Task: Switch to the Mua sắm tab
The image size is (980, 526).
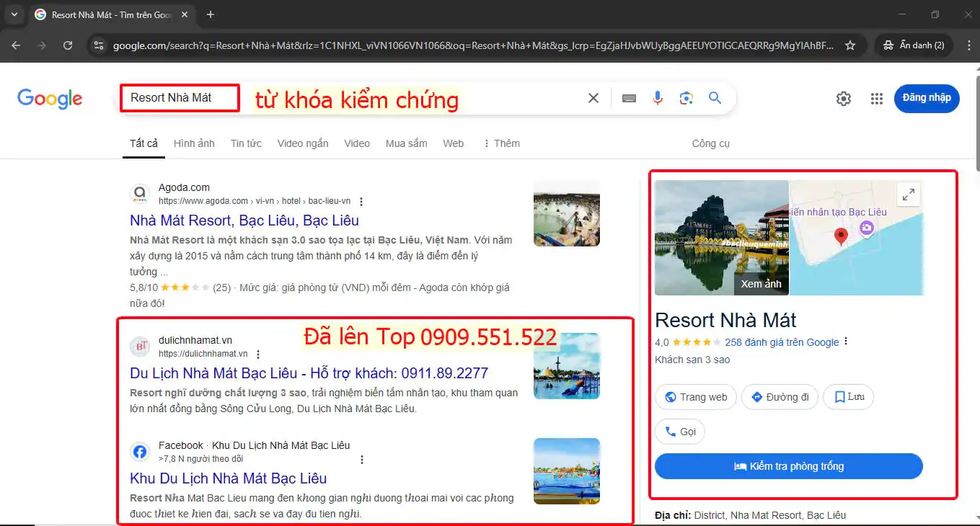Action: pyautogui.click(x=407, y=143)
